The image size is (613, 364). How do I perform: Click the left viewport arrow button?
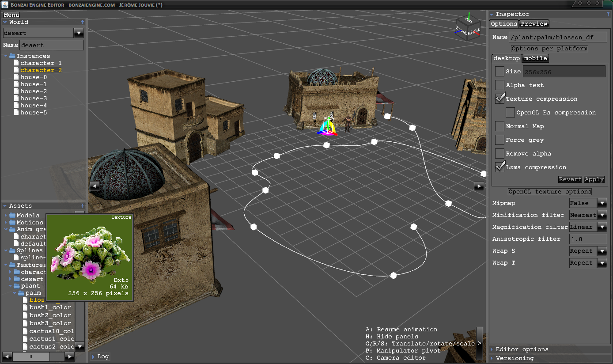point(95,186)
